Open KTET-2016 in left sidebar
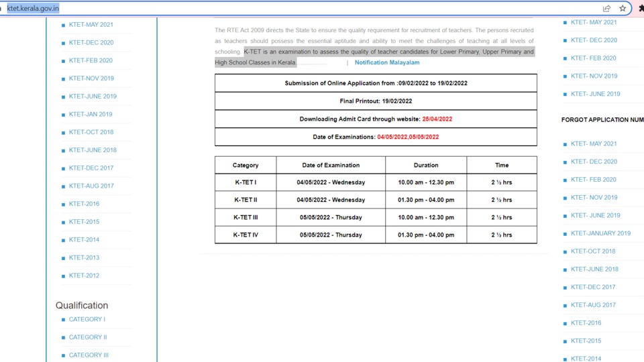Screen dimensions: 644x362 (85, 204)
